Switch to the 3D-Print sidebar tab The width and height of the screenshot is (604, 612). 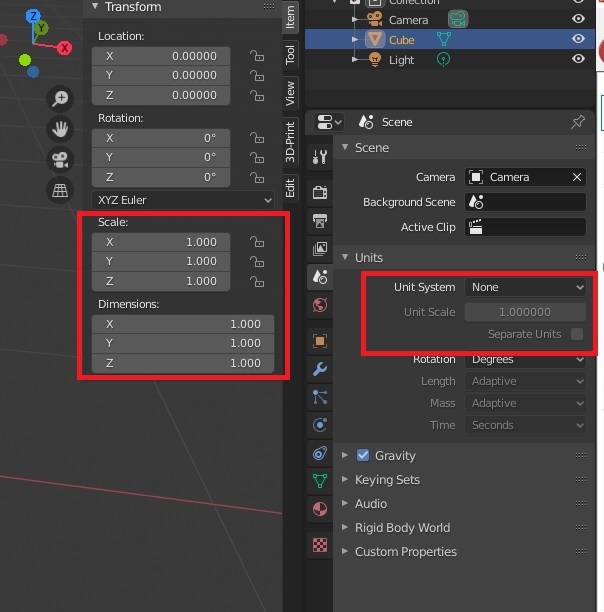point(290,142)
